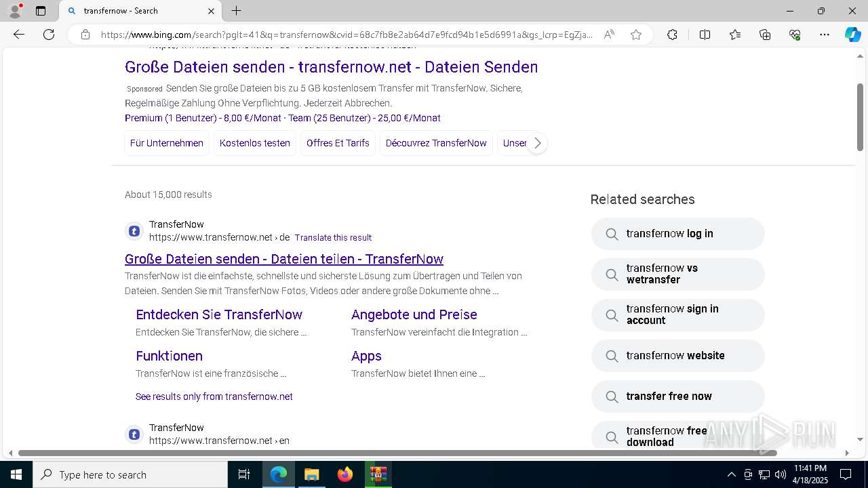Viewport: 868px width, 488px height.
Task: Show hidden tray icons chevron
Action: click(x=731, y=474)
